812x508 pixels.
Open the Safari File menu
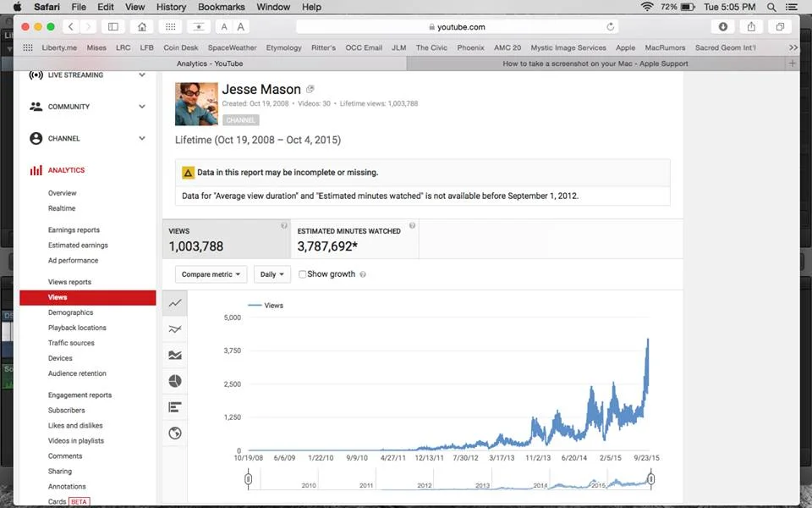point(79,8)
